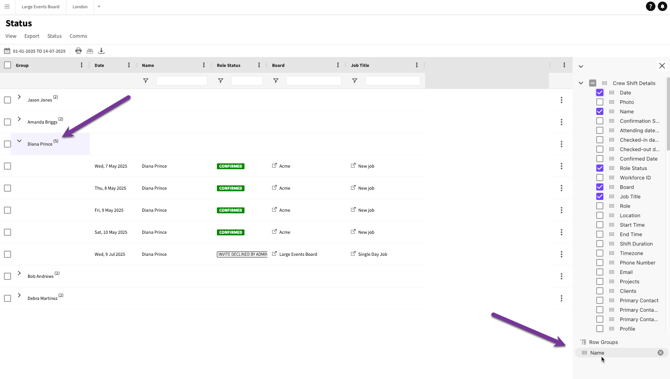Switch to Large Events Board tab
670x379 pixels.
41,7
